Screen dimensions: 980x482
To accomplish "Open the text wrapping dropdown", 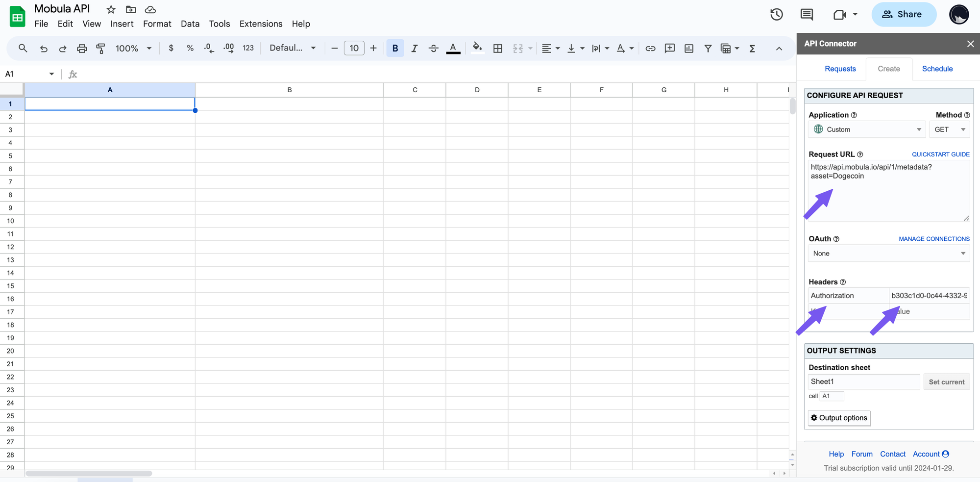I will click(x=600, y=48).
